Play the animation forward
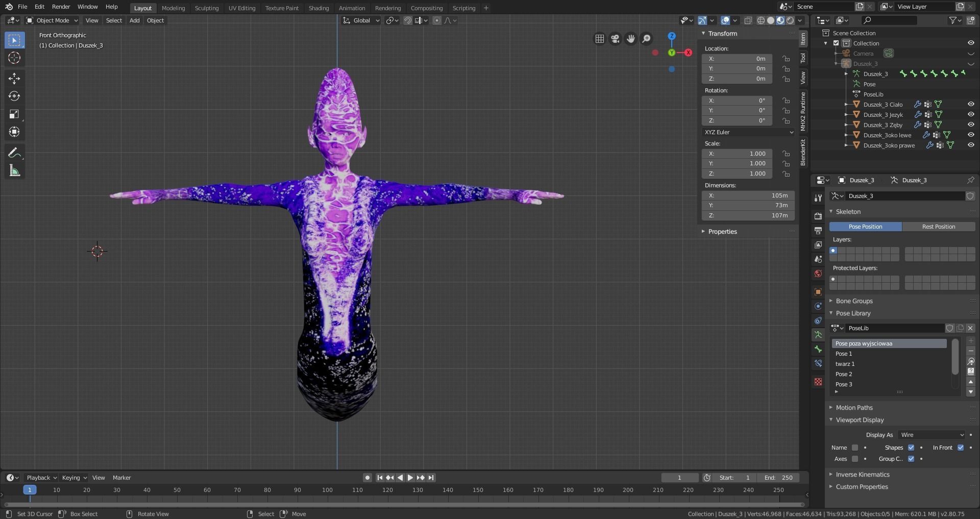The width and height of the screenshot is (980, 519). click(410, 478)
